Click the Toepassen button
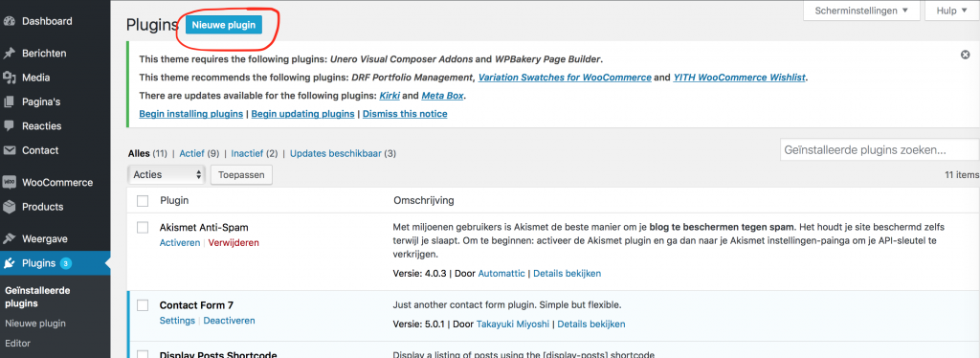980x358 pixels. coord(241,175)
